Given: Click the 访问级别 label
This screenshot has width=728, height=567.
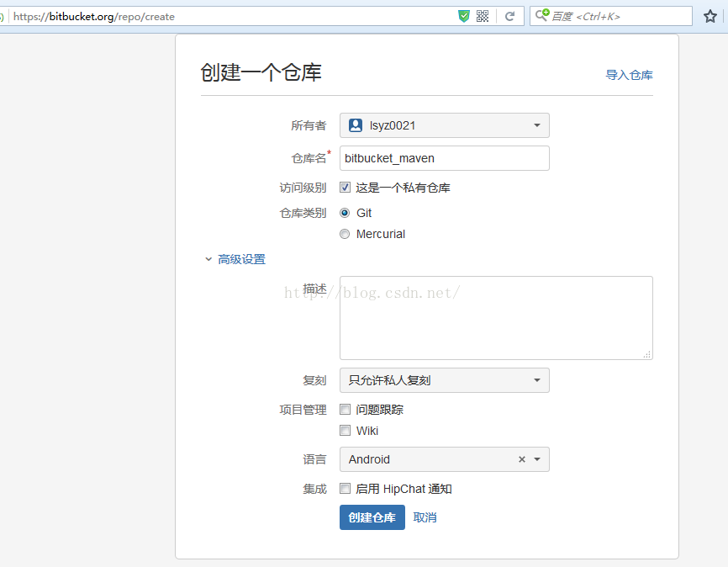Looking at the screenshot, I should click(303, 188).
